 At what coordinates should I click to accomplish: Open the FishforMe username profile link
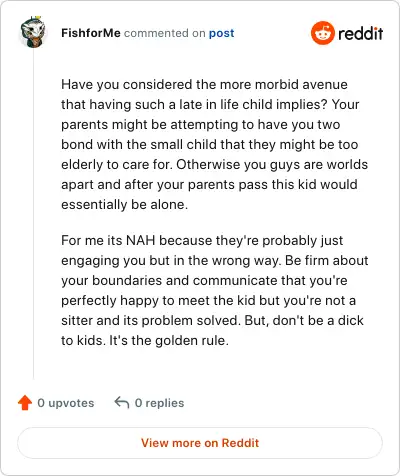pyautogui.click(x=91, y=33)
